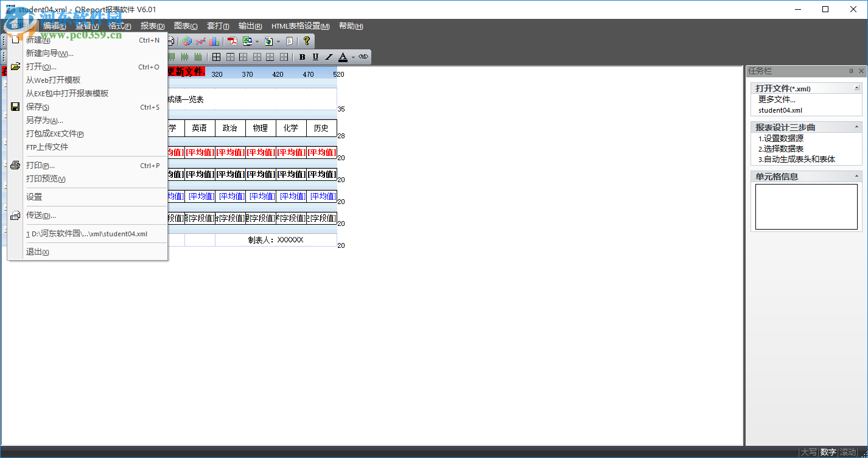Select 从EXE包中打开报表模板 menu entry
Viewport: 868px width, 458px height.
tap(87, 94)
